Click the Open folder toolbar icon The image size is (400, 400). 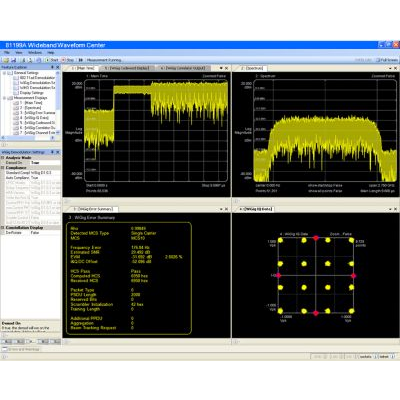(x=6, y=60)
